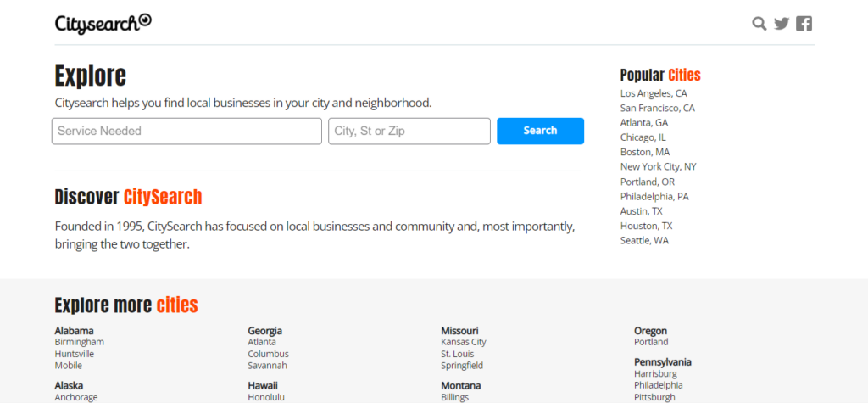
Task: Select Savannah under Georgia
Action: click(267, 366)
